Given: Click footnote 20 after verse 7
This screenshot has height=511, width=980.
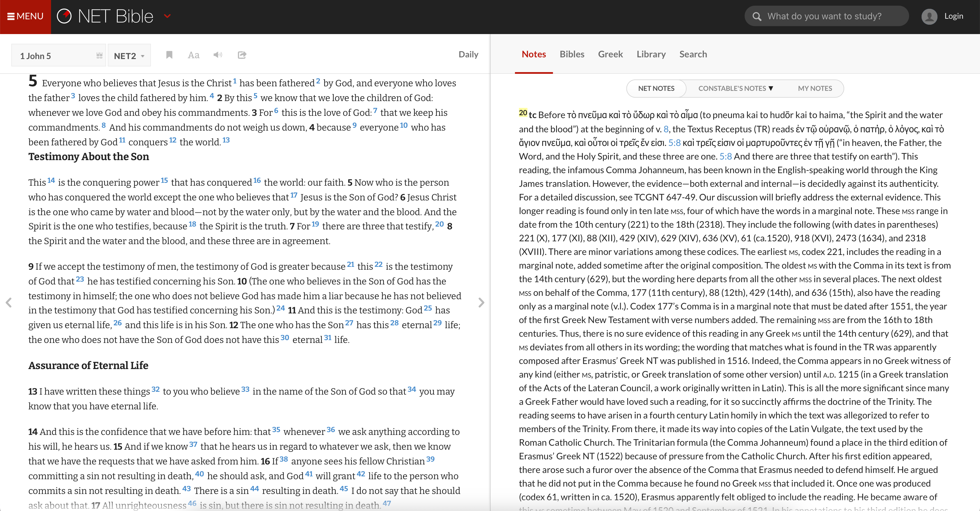Looking at the screenshot, I should coord(440,224).
